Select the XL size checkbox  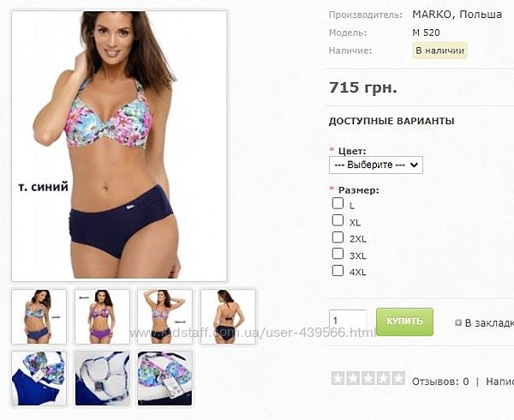pyautogui.click(x=338, y=220)
